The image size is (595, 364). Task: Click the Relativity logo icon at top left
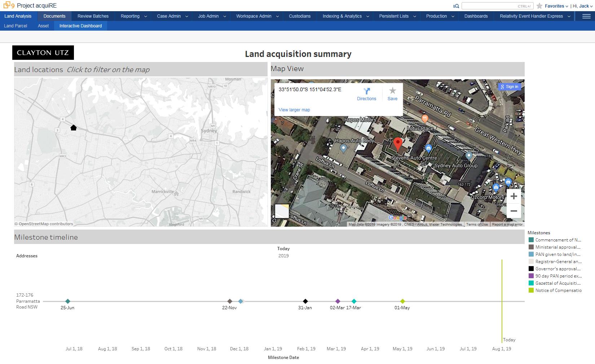9,5
